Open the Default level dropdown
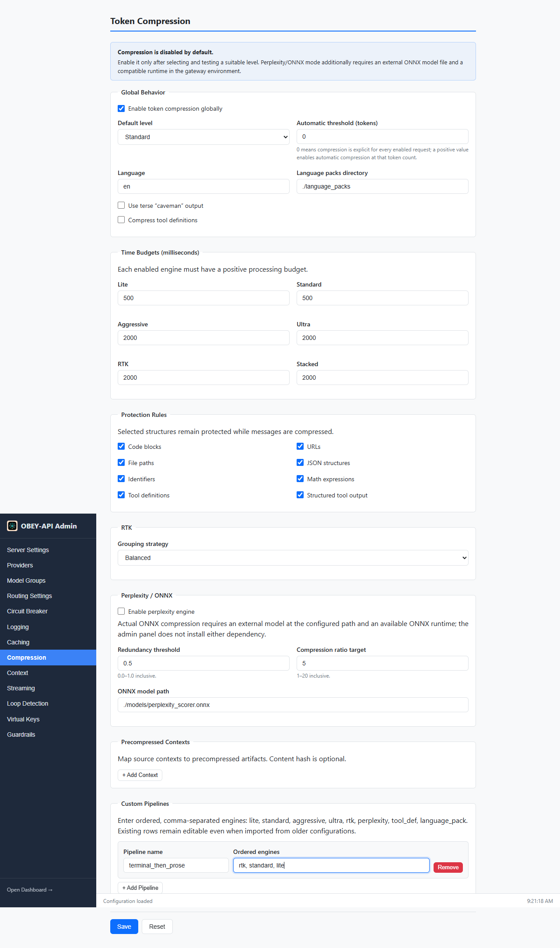The width and height of the screenshot is (560, 948). [203, 137]
